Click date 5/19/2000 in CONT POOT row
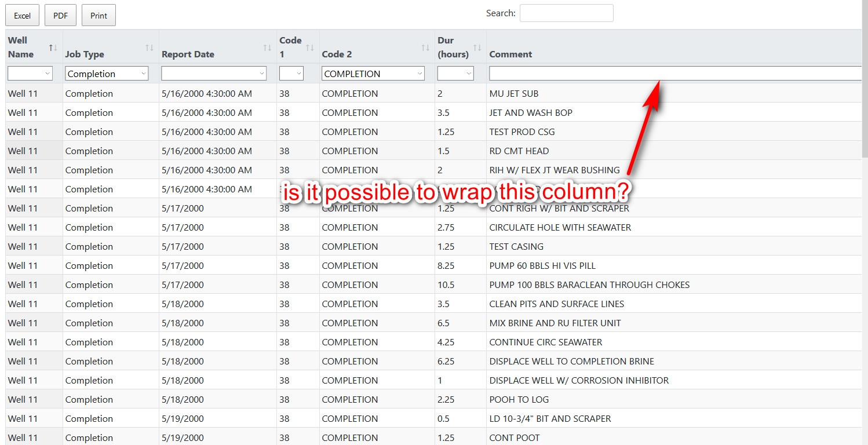This screenshot has height=445, width=868. coord(183,437)
